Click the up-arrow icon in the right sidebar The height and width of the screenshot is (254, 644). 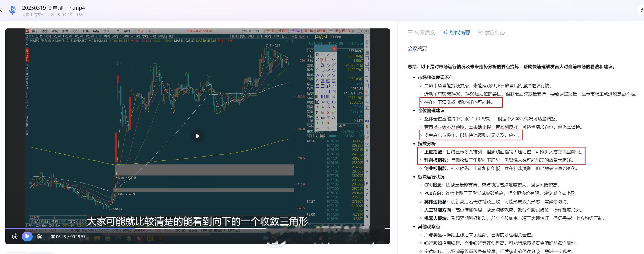[367, 42]
